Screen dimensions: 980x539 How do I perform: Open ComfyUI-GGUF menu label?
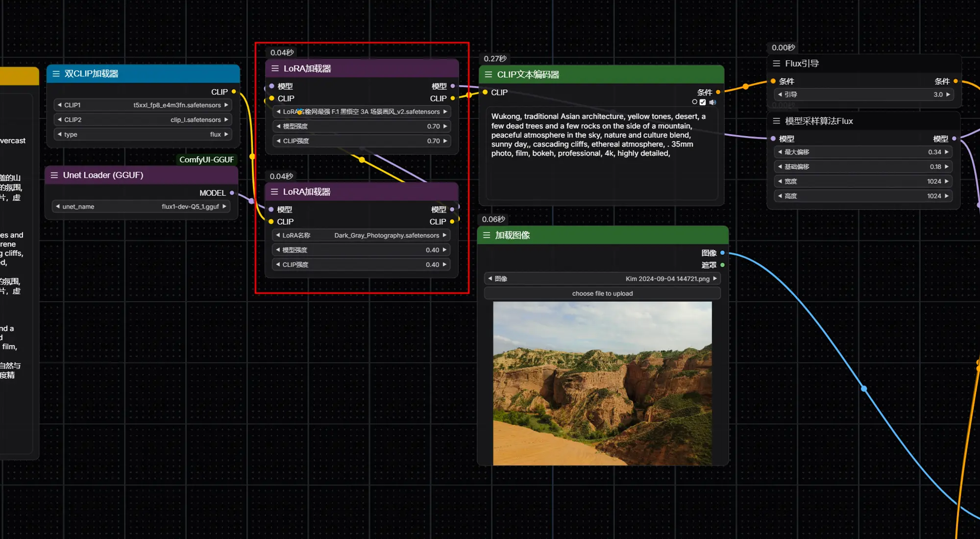click(x=205, y=159)
